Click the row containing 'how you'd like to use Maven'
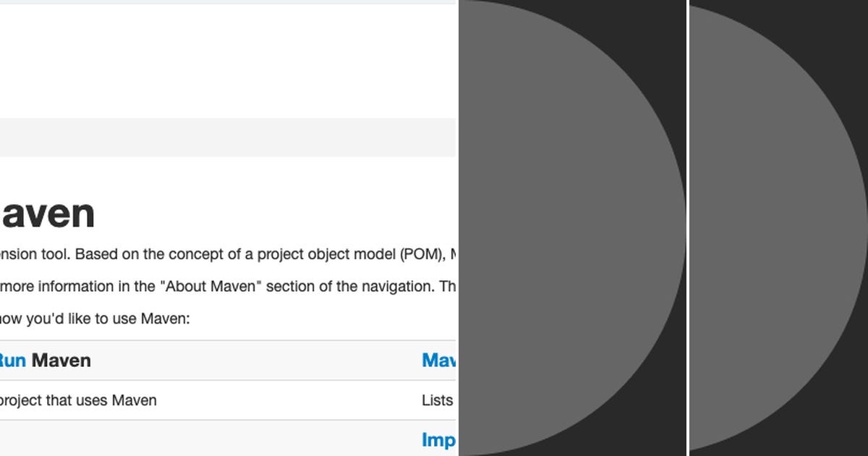The height and width of the screenshot is (456, 868). coord(145,318)
